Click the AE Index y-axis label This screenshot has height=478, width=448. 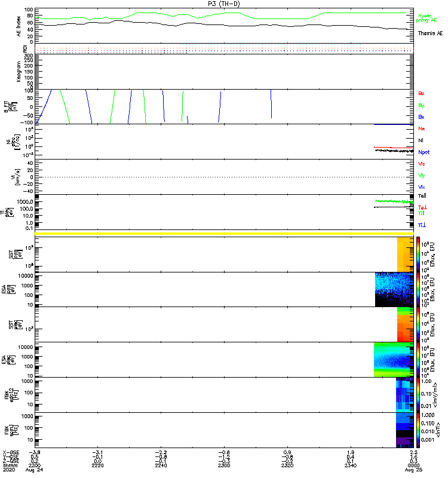click(x=19, y=25)
